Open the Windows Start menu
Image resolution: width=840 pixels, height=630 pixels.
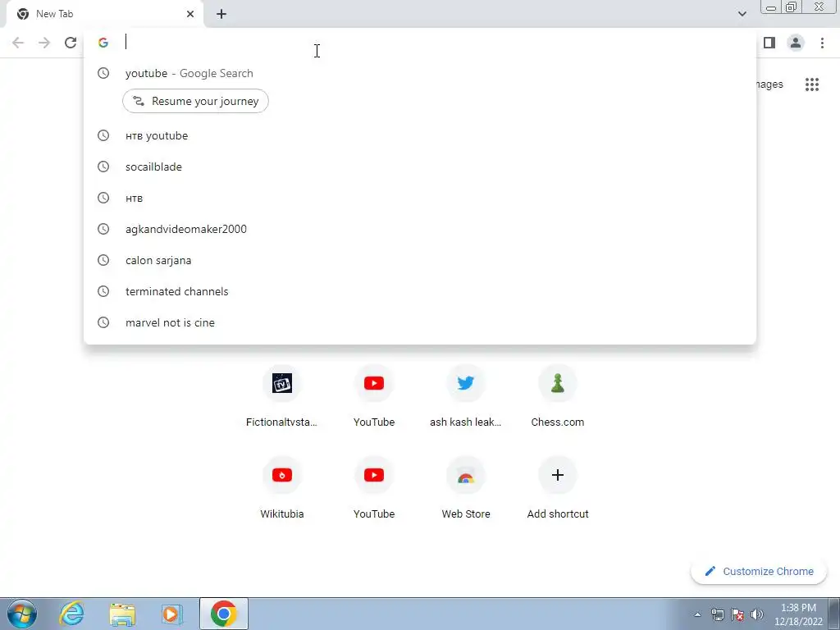(x=22, y=614)
